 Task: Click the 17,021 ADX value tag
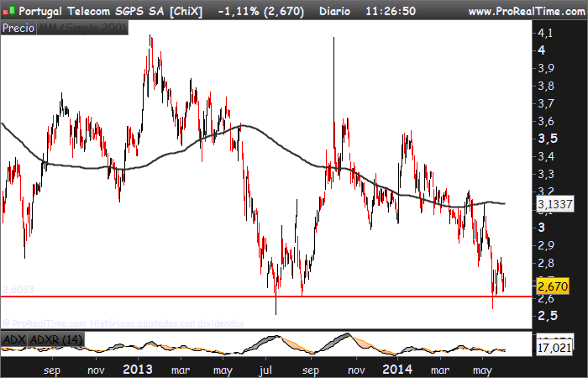(x=554, y=348)
